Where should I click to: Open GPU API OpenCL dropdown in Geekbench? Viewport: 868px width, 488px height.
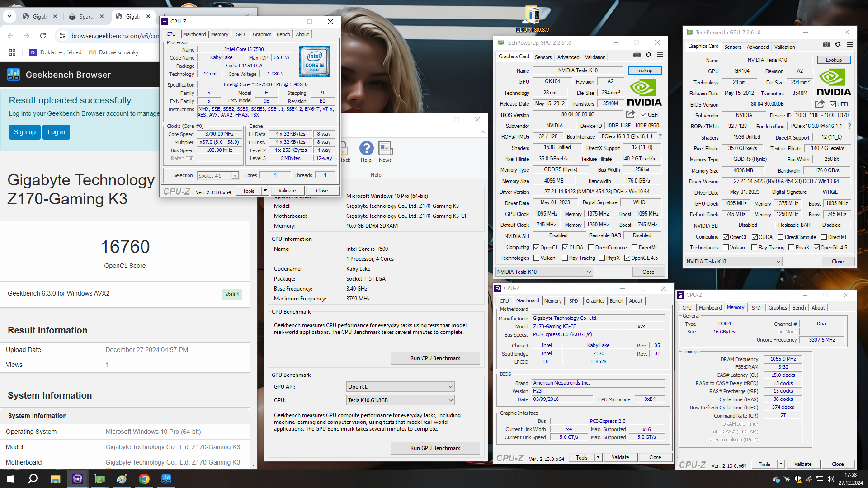click(x=400, y=387)
